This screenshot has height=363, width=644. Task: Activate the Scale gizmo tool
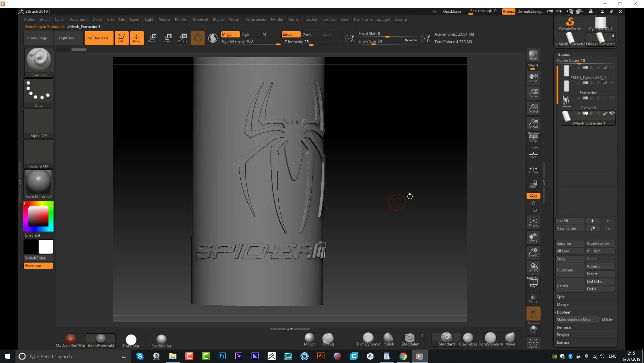(167, 38)
